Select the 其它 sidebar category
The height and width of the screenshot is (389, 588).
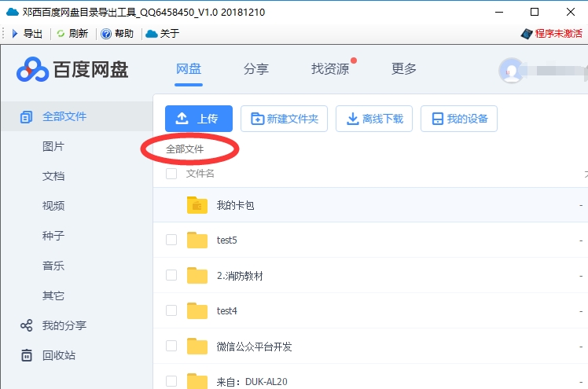tap(53, 295)
